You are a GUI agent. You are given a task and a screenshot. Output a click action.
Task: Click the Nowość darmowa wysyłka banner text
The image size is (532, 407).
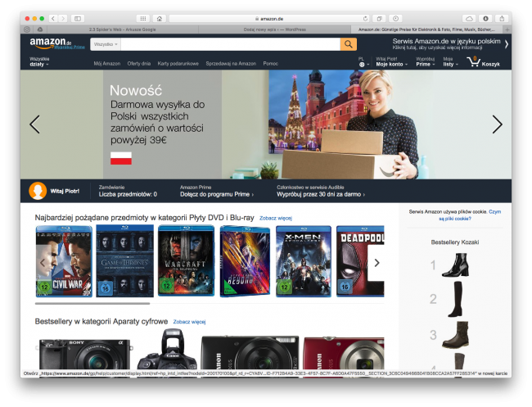tap(157, 115)
